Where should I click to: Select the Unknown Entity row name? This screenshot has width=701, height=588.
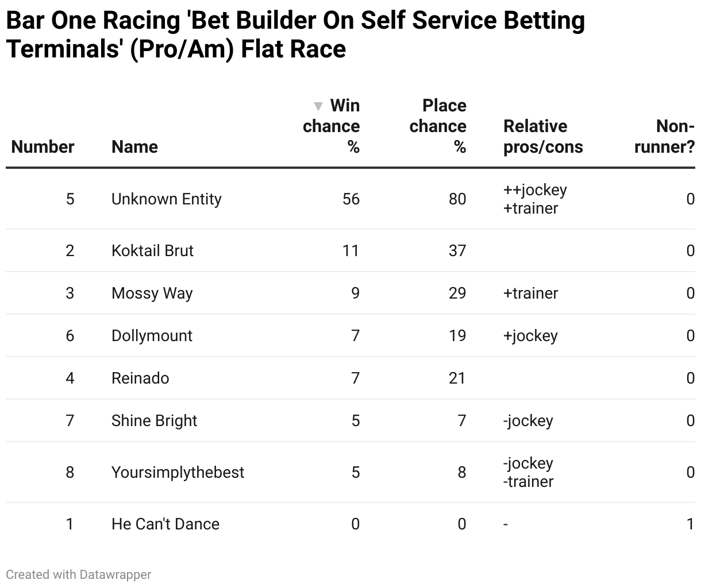click(166, 199)
